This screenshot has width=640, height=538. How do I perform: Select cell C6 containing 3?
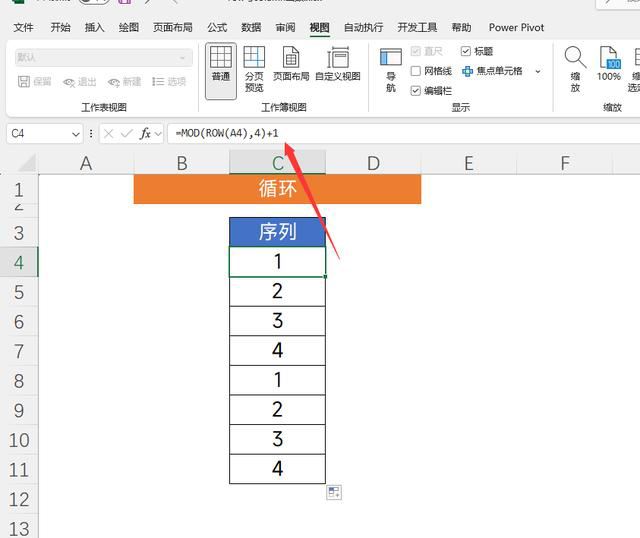pyautogui.click(x=278, y=321)
